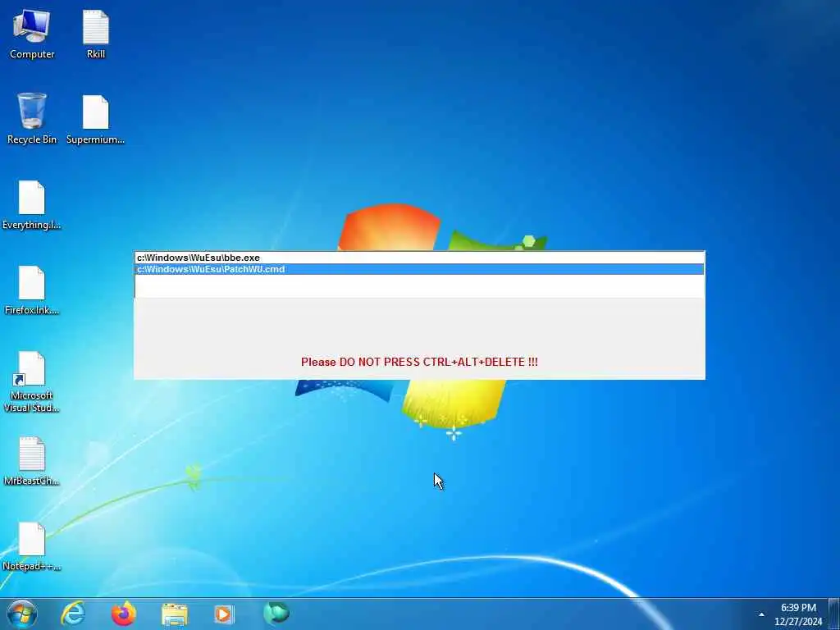The height and width of the screenshot is (630, 840).
Task: Click the Show desktop button in the taskbar corner
Action: (834, 614)
